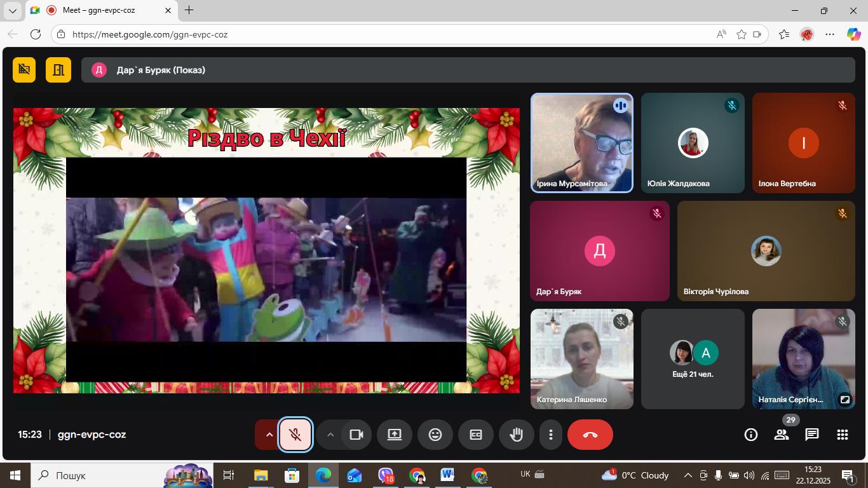
Task: Open the meeting chat panel
Action: [811, 435]
